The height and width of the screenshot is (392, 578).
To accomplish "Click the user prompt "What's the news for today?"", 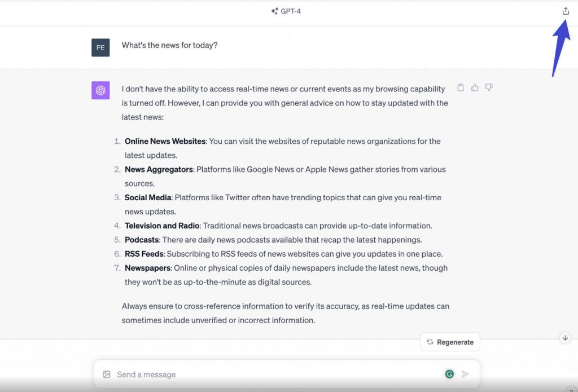I will (x=169, y=45).
